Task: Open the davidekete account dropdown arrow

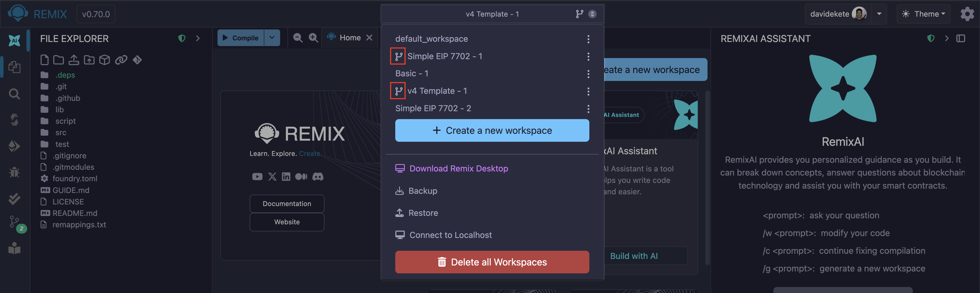Action: (879, 14)
